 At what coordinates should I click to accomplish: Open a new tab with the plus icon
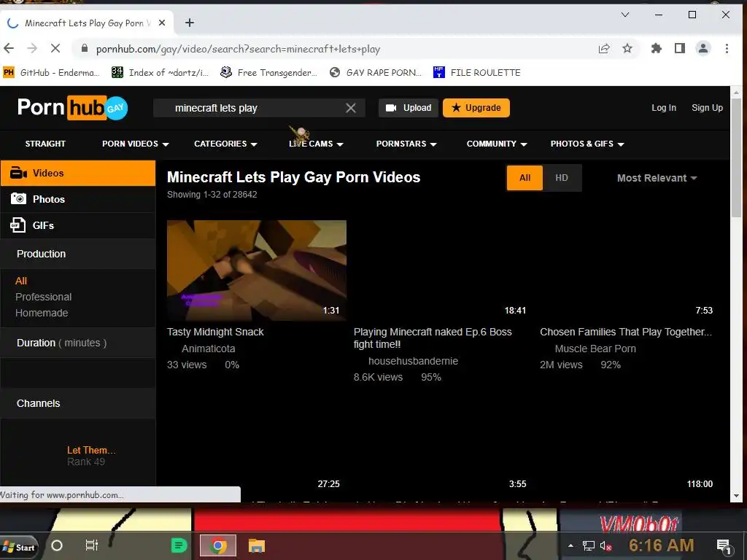pyautogui.click(x=190, y=23)
